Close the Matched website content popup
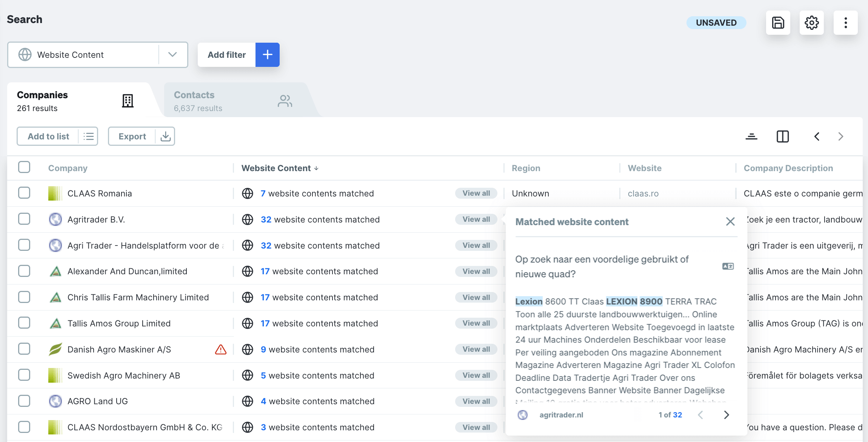 tap(730, 221)
